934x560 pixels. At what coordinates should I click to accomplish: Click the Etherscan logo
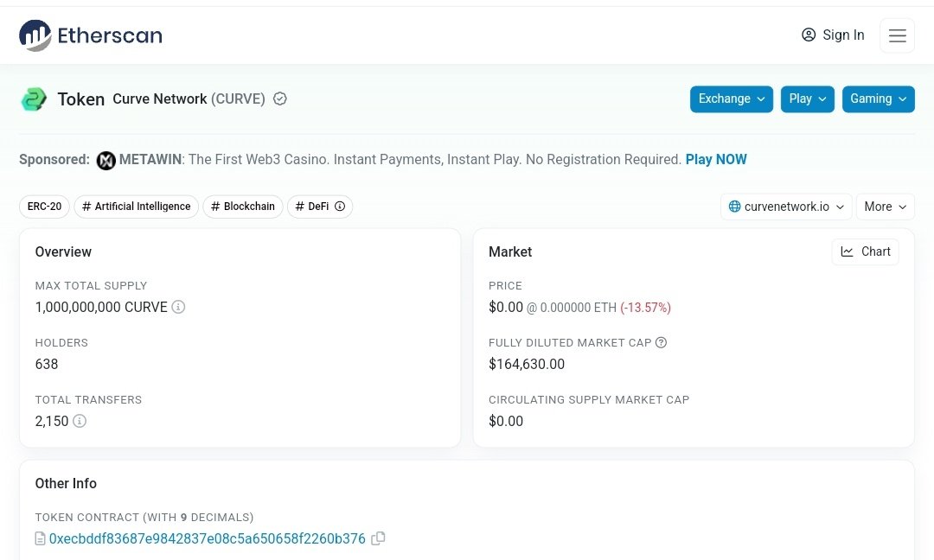coord(91,35)
